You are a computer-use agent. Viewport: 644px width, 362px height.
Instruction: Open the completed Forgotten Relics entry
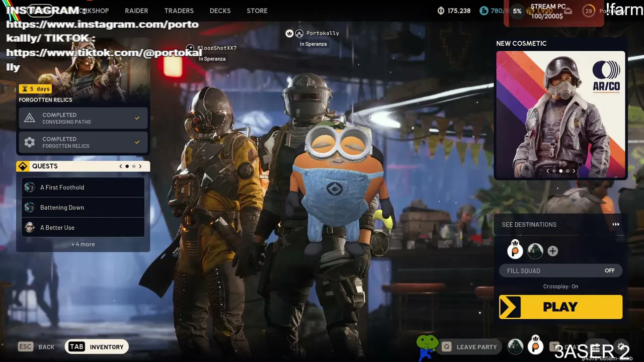pyautogui.click(x=83, y=142)
